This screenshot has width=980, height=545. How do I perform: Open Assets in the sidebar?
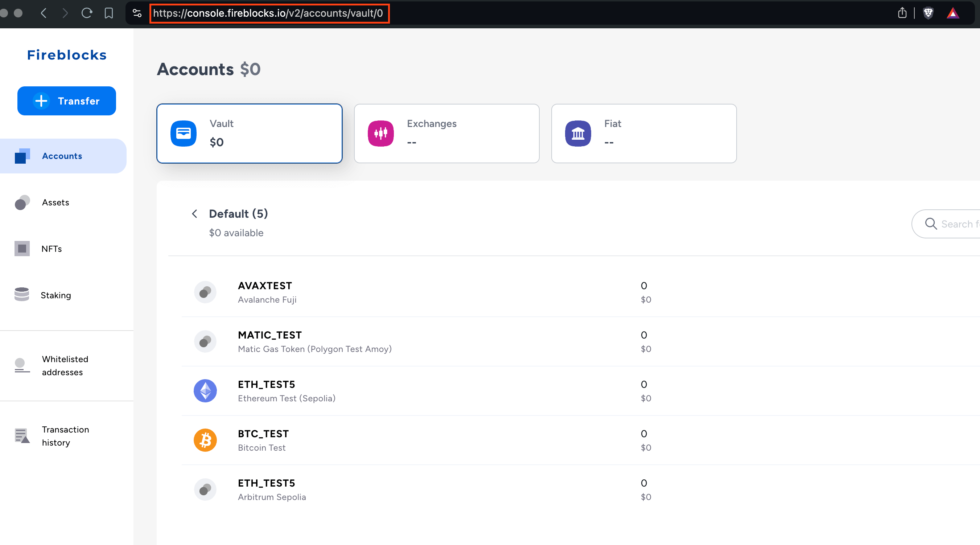coord(55,202)
